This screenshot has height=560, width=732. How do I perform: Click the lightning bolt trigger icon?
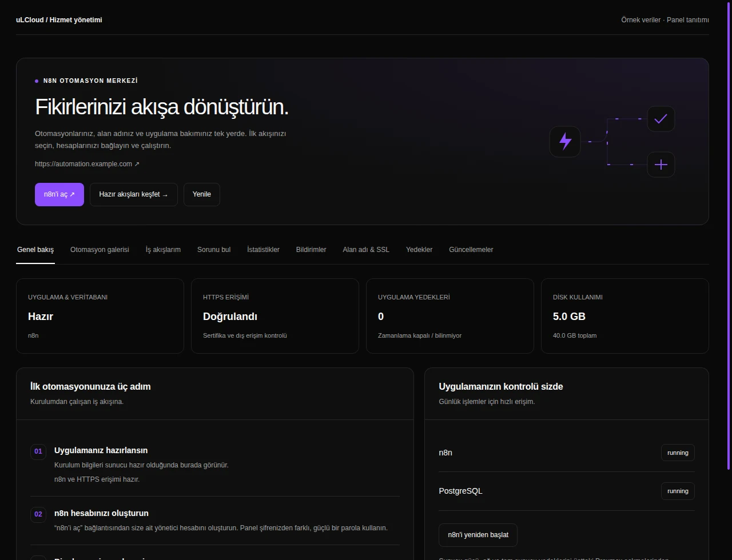[565, 141]
